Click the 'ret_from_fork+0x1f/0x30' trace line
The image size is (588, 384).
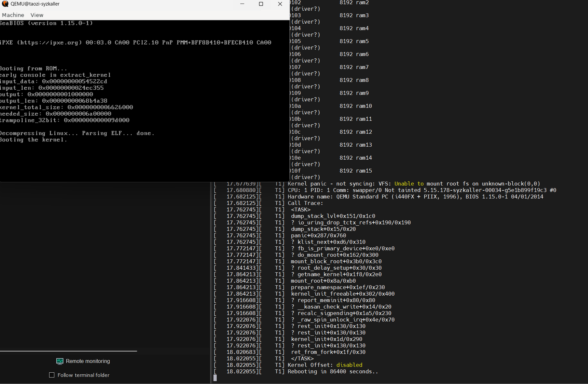tap(328, 352)
